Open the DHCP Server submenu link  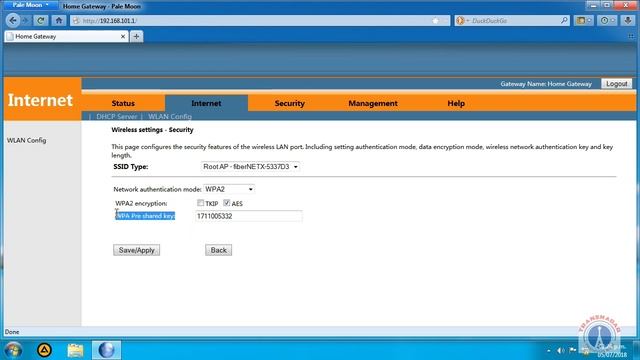(x=116, y=116)
